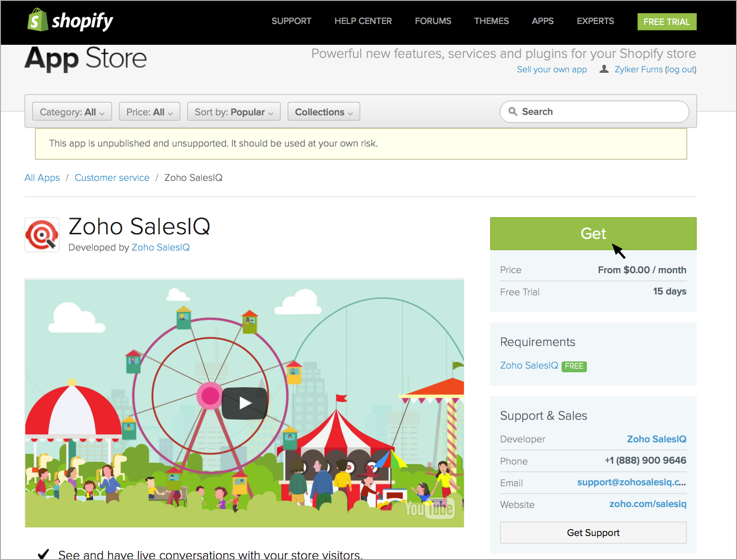This screenshot has width=737, height=560.
Task: Expand the Collections dropdown
Action: point(324,112)
